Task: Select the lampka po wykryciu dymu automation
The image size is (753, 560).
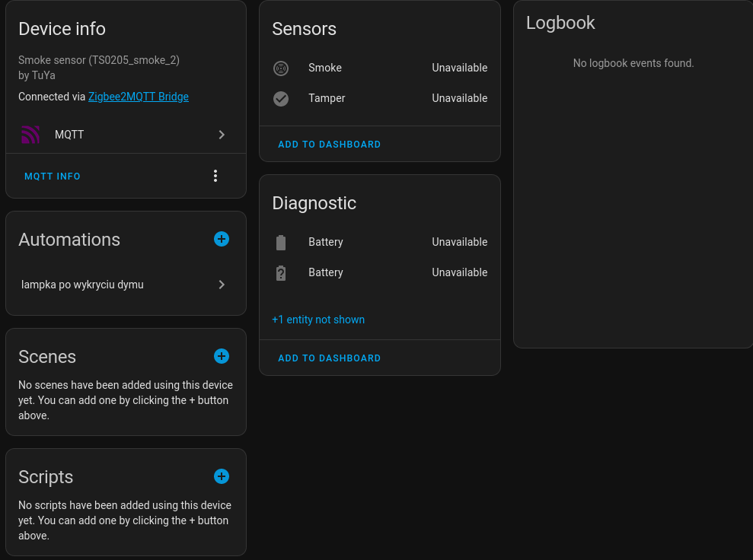Action: [x=126, y=285]
